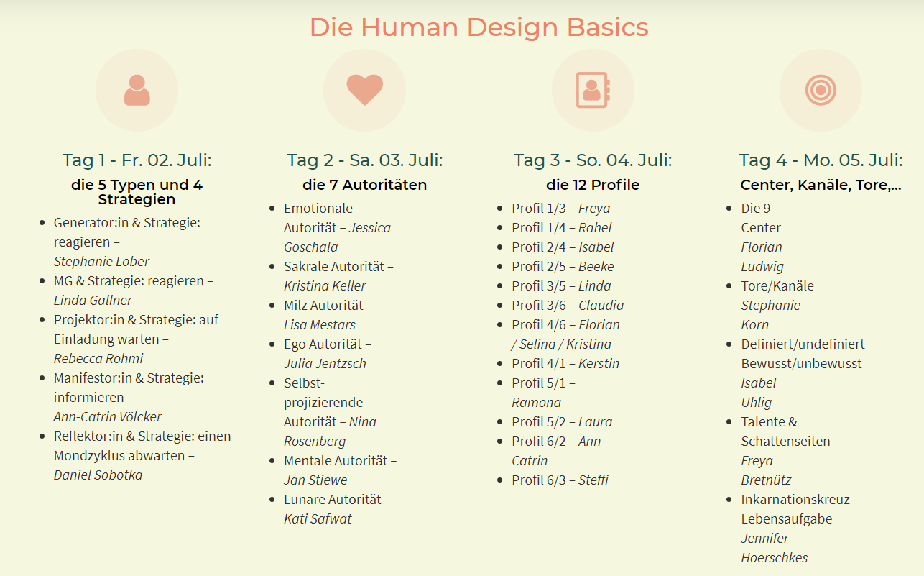The width and height of the screenshot is (924, 576).
Task: Select the 'Tag 2 - Sa. 03. Juli:' heading
Action: tap(365, 160)
